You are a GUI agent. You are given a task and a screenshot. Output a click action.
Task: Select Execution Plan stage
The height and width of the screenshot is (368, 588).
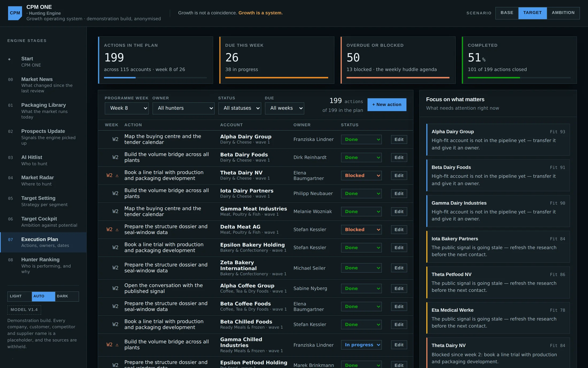click(43, 242)
